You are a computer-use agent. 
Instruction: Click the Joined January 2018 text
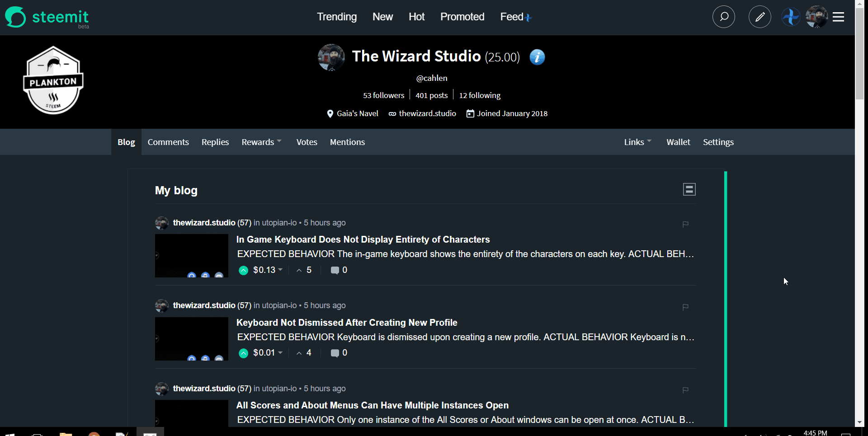pos(512,113)
